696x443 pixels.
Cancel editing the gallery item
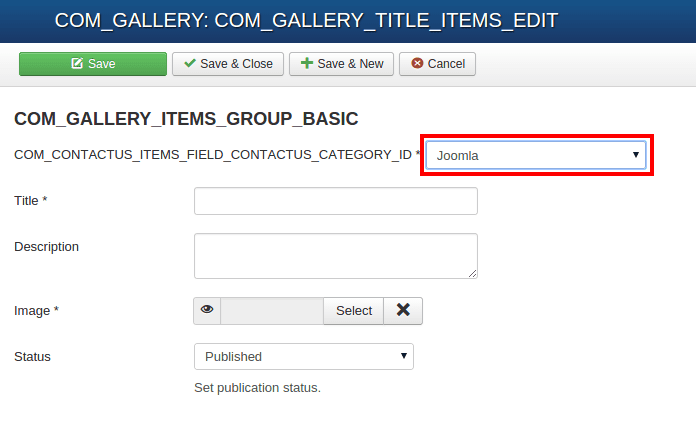437,64
